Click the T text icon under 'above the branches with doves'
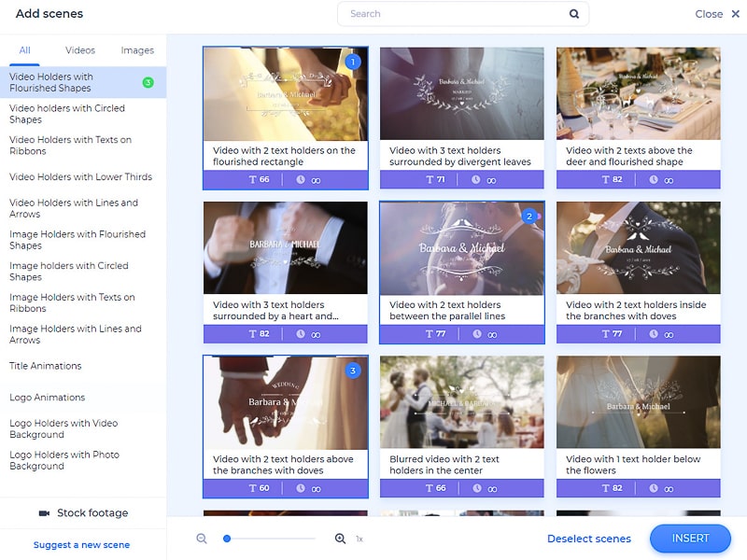Image resolution: width=747 pixels, height=560 pixels. [x=252, y=488]
